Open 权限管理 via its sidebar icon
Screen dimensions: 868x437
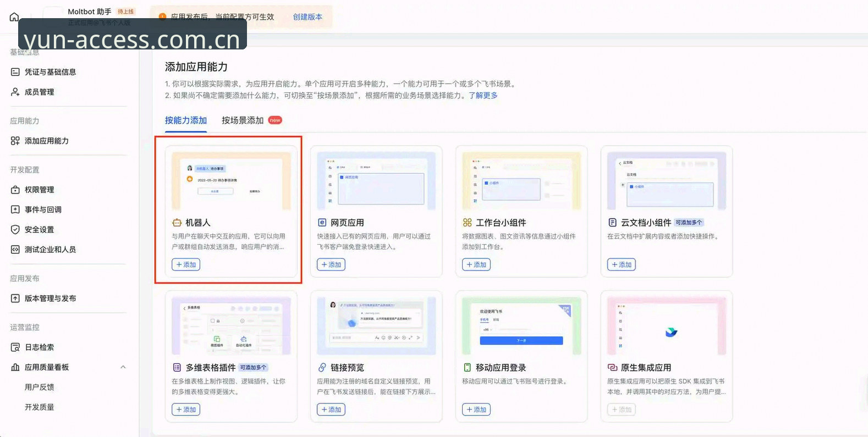[15, 190]
